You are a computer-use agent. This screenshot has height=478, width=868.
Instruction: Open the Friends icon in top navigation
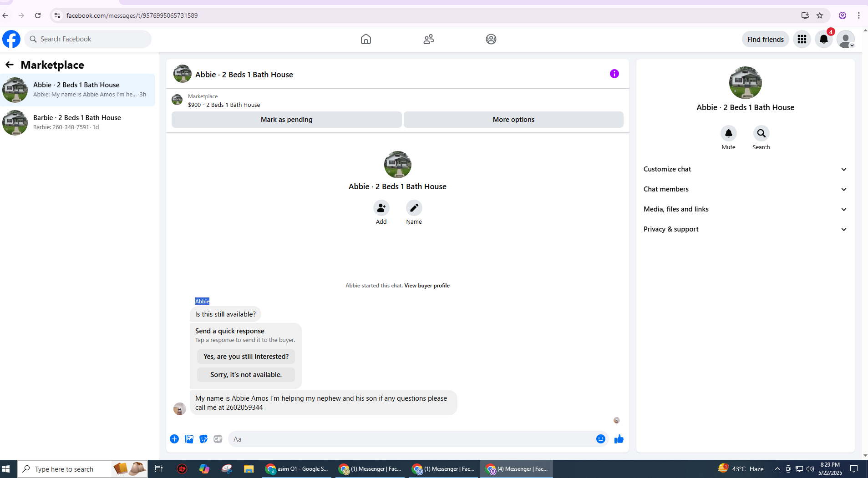click(x=429, y=39)
